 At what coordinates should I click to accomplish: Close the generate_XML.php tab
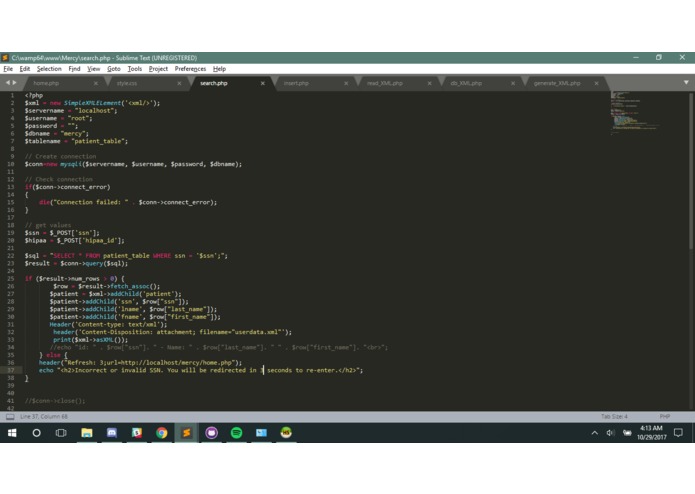tap(596, 83)
